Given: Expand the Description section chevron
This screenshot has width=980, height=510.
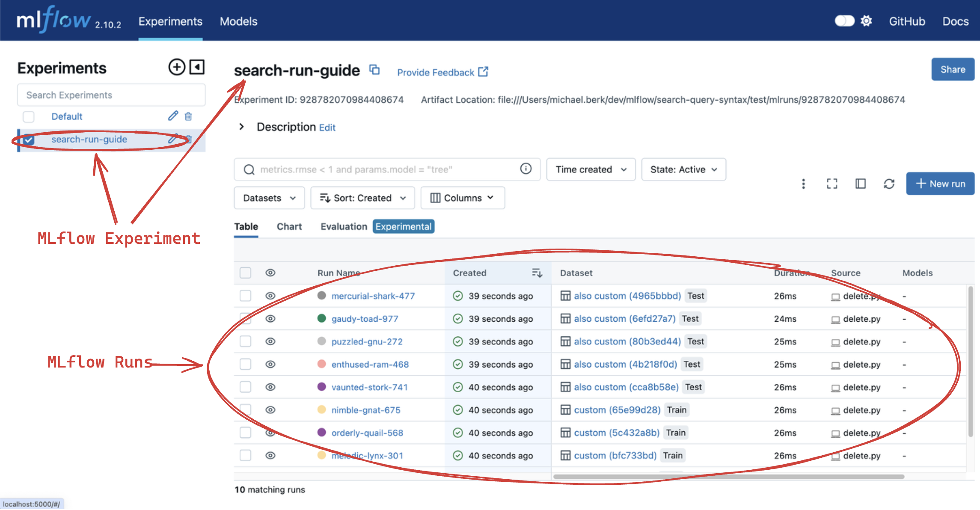Looking at the screenshot, I should (x=242, y=127).
